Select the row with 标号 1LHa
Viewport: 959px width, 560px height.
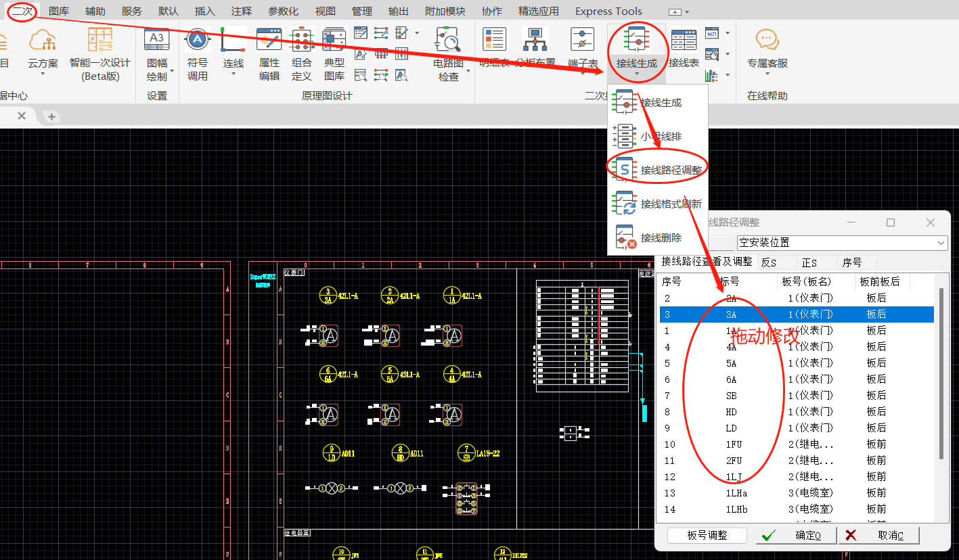pyautogui.click(x=797, y=493)
